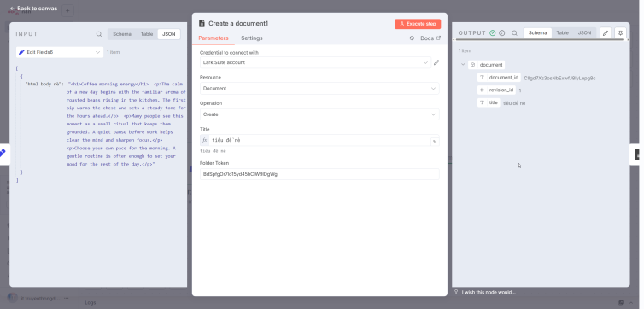Open the Docs link
The image size is (644, 309).
click(x=430, y=38)
